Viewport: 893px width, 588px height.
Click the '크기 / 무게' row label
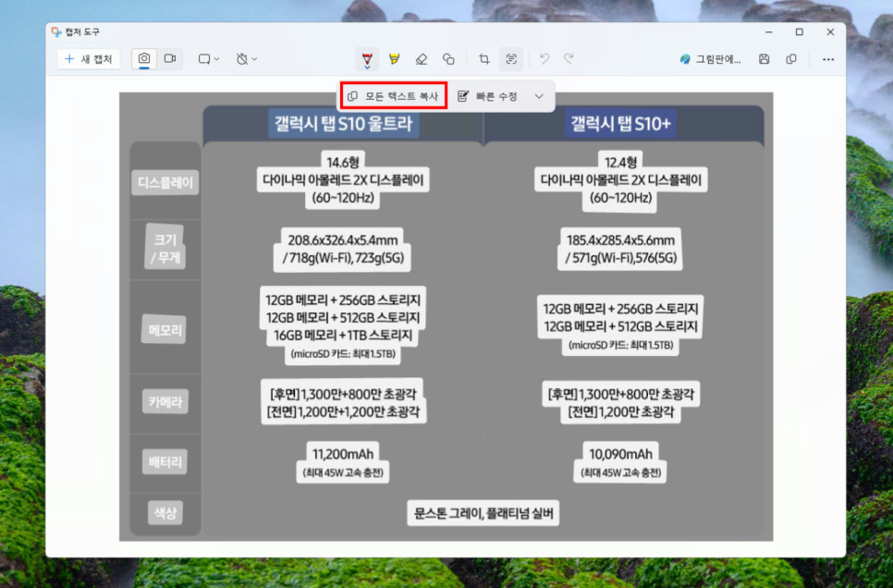click(165, 249)
